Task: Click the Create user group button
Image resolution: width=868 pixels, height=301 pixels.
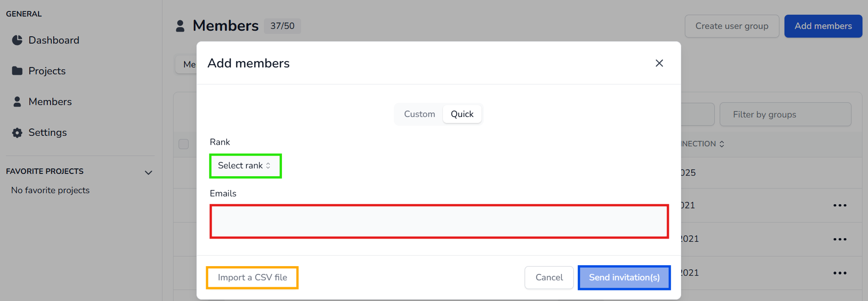Action: click(731, 26)
